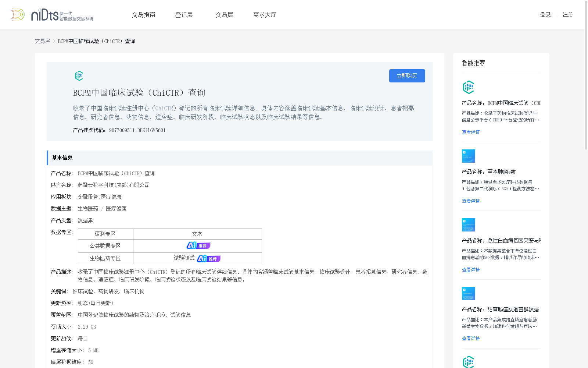588x368 pixels.
Task: Click the 至本肿瘤e数 product thumbnail
Action: pyautogui.click(x=469, y=156)
